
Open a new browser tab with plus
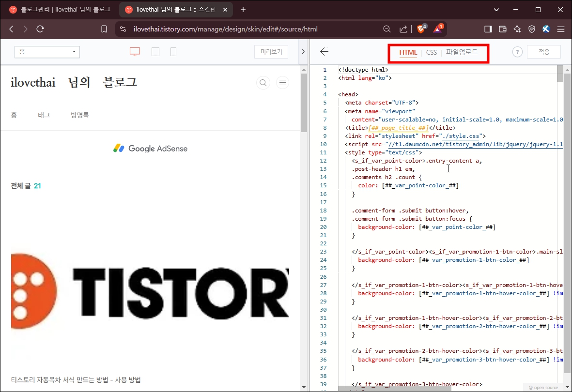pyautogui.click(x=243, y=10)
